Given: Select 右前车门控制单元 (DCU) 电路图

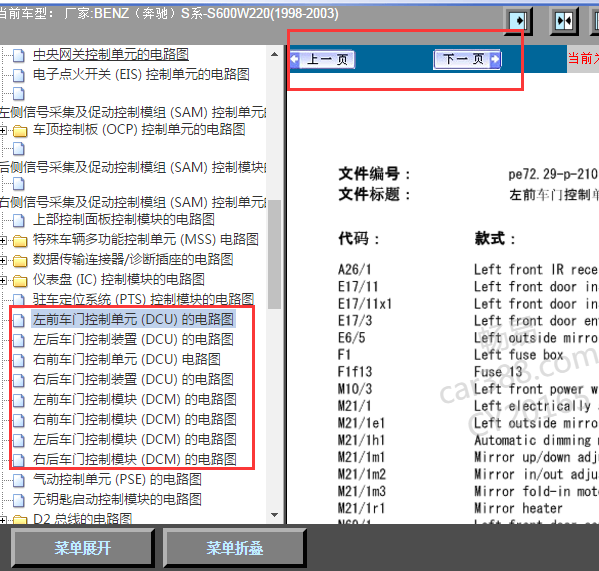Looking at the screenshot, I should [126, 359].
